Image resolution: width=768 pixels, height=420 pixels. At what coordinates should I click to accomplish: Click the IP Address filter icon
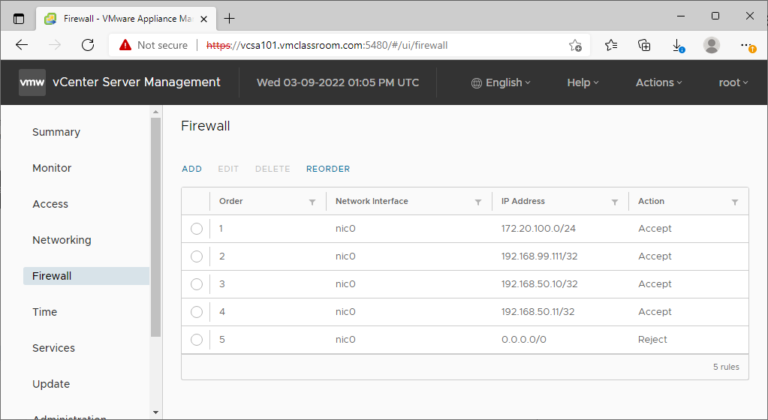pos(614,202)
